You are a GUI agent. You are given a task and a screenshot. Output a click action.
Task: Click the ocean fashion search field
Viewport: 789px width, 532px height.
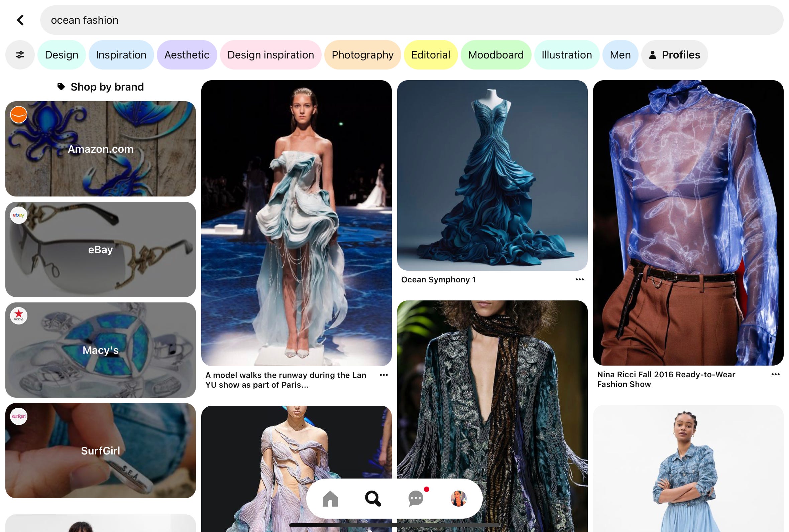[412, 20]
